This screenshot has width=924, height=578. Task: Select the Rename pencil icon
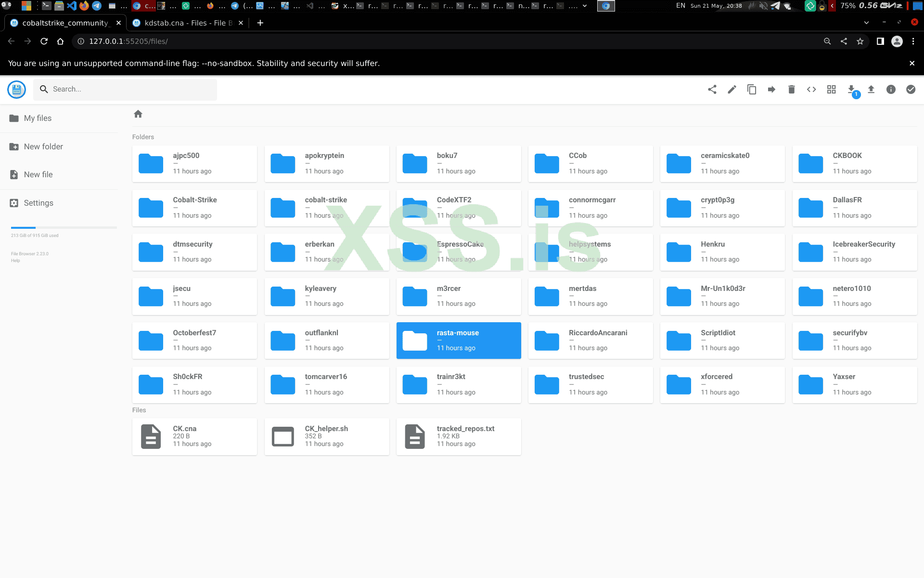[x=731, y=89]
